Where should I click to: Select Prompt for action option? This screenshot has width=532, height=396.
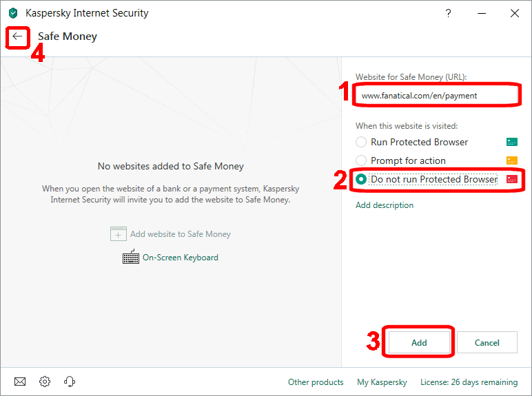[400, 160]
